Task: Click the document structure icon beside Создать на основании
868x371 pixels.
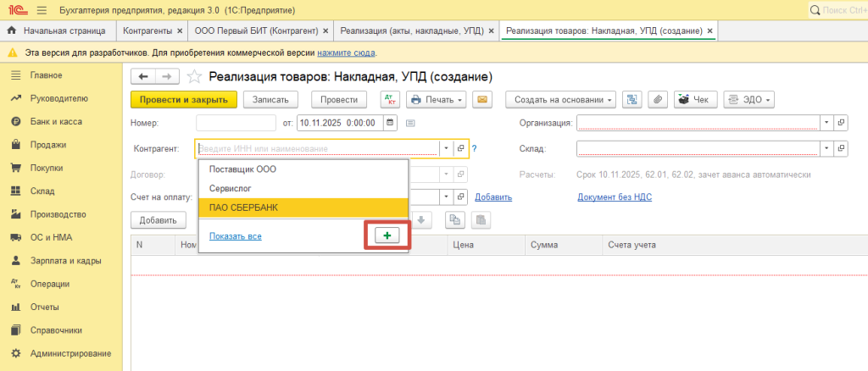Action: [632, 99]
